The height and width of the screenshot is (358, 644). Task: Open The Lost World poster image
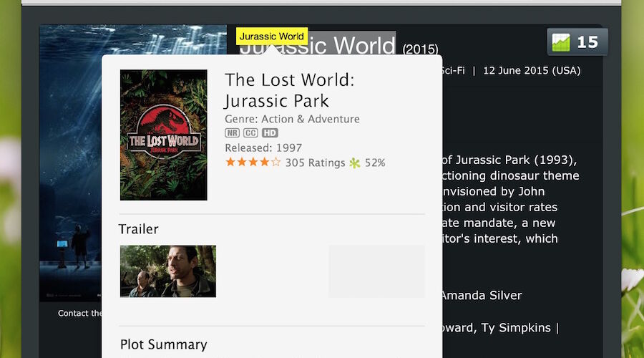click(x=163, y=135)
